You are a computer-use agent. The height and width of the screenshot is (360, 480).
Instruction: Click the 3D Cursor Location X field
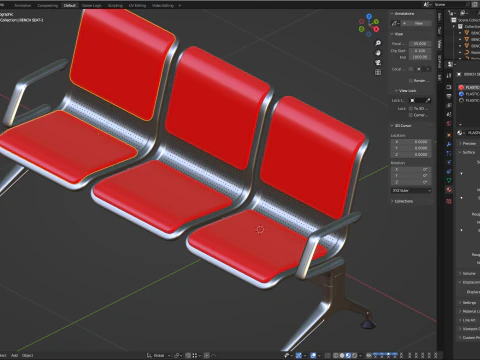pyautogui.click(x=411, y=142)
